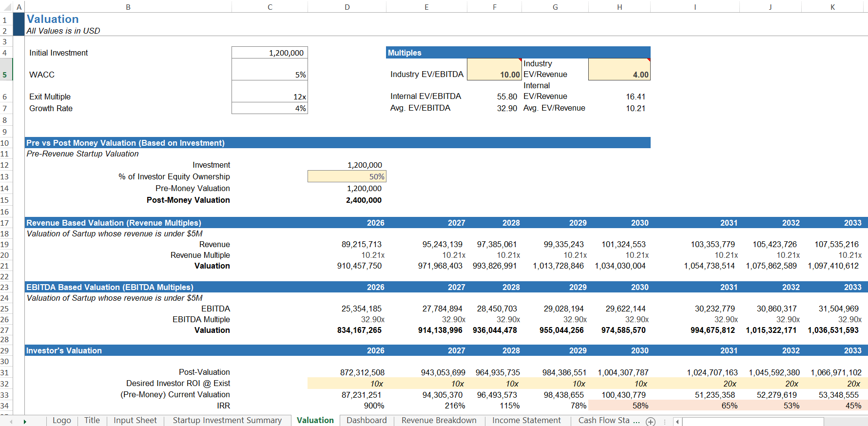Select the column D header
This screenshot has height=426, width=868.
click(347, 7)
